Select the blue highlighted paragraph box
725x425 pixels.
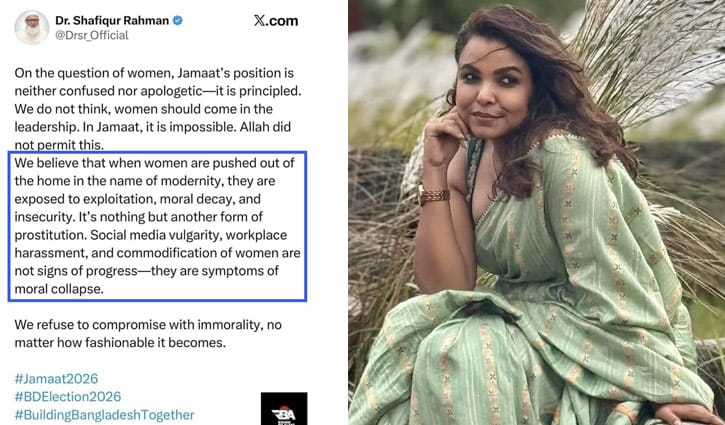pyautogui.click(x=157, y=226)
